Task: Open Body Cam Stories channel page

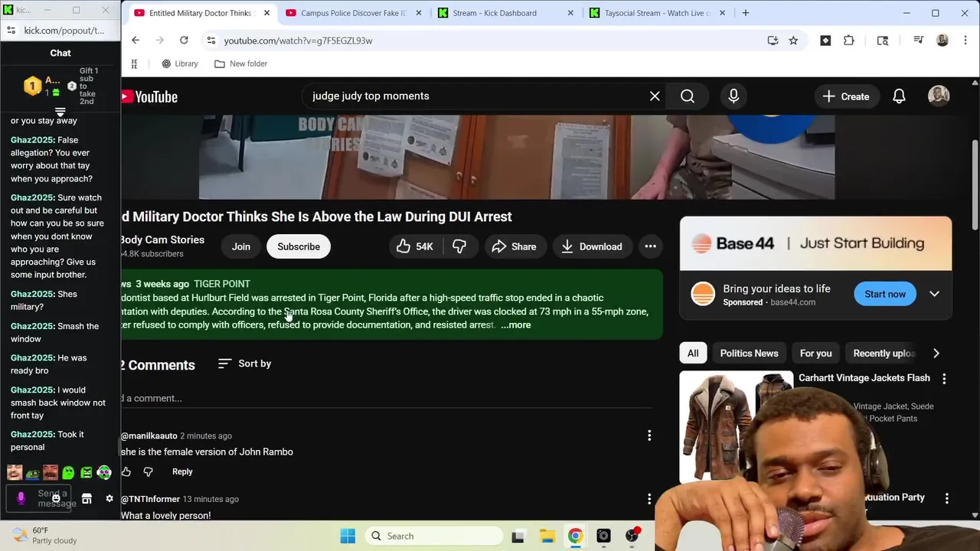Action: click(162, 240)
